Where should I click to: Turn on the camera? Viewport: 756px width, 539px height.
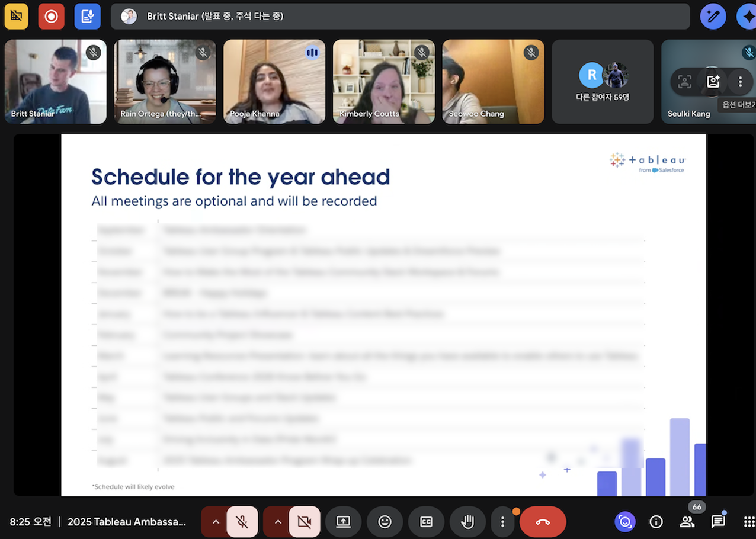(304, 522)
